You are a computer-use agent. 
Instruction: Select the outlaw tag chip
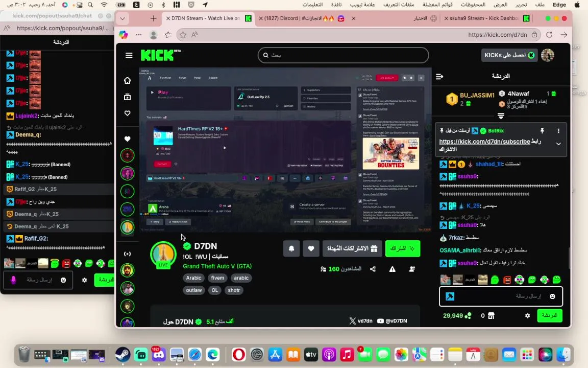point(194,290)
